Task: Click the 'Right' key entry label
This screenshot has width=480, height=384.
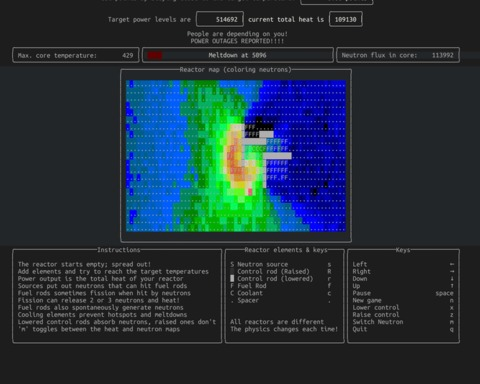Action: pyautogui.click(x=362, y=271)
